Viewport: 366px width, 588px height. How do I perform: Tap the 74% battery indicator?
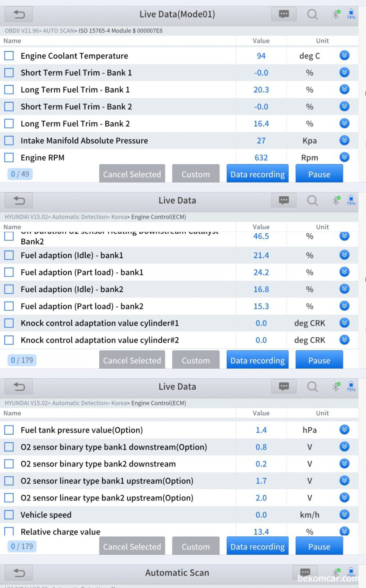coord(351,14)
